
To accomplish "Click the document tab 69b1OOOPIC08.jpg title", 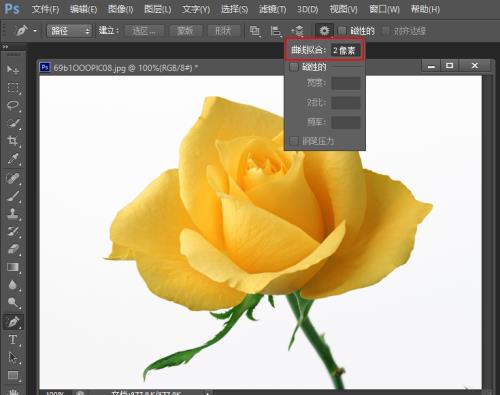I will coord(126,68).
